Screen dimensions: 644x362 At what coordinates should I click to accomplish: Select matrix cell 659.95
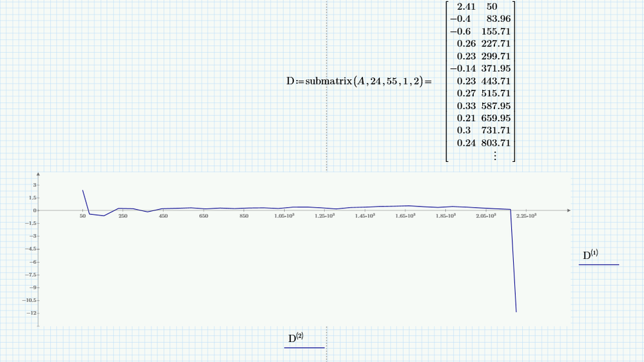(496, 118)
